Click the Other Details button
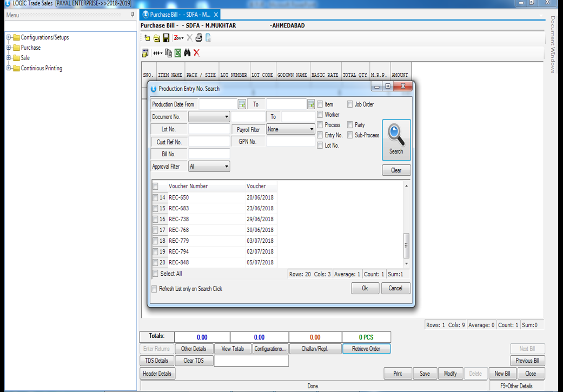This screenshot has width=563, height=392. (x=194, y=349)
